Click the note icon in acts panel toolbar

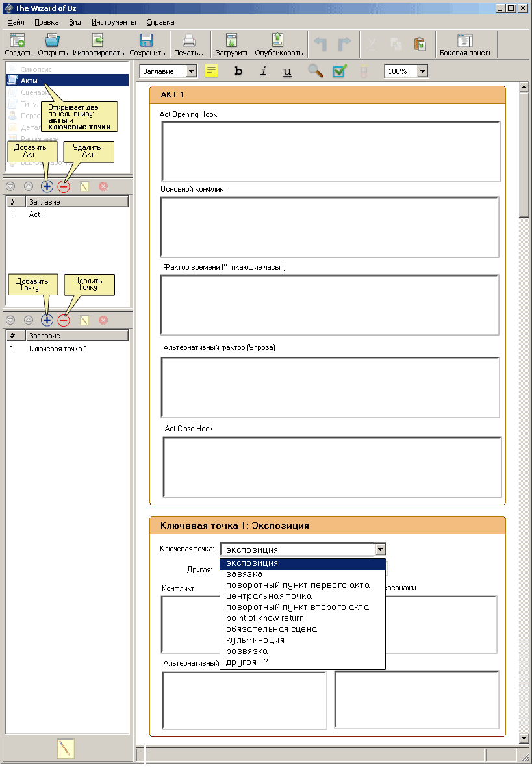(x=84, y=186)
